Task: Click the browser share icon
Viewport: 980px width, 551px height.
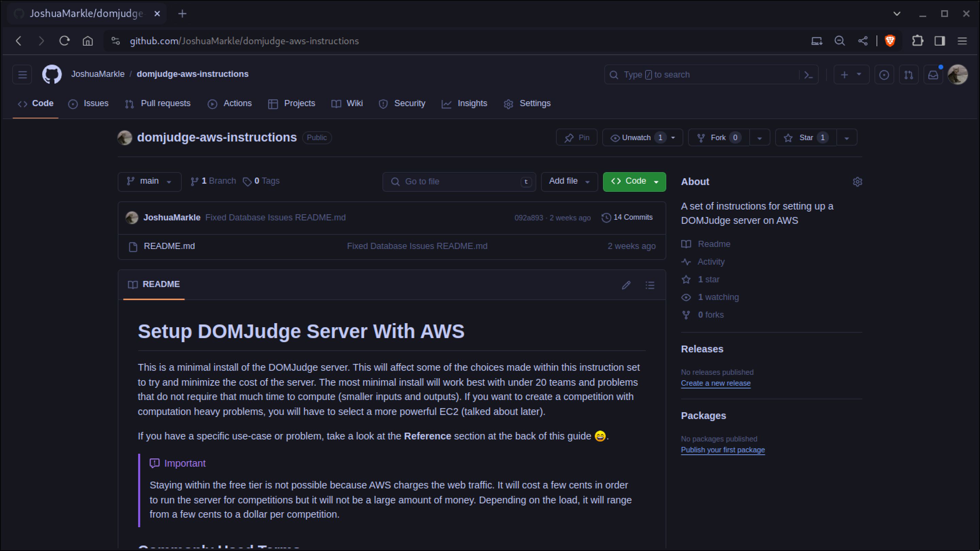Action: coord(863,41)
